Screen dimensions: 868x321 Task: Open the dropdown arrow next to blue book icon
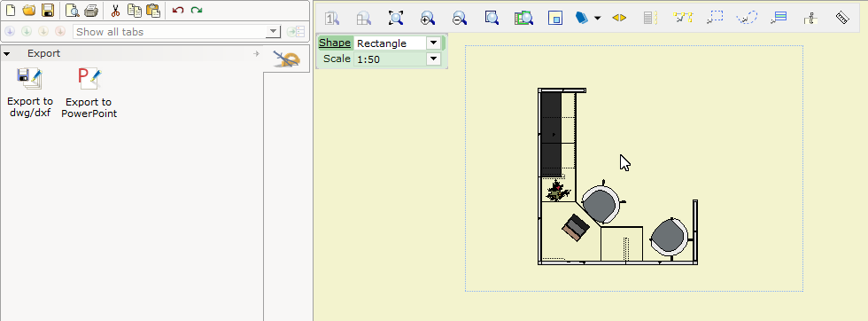click(597, 18)
